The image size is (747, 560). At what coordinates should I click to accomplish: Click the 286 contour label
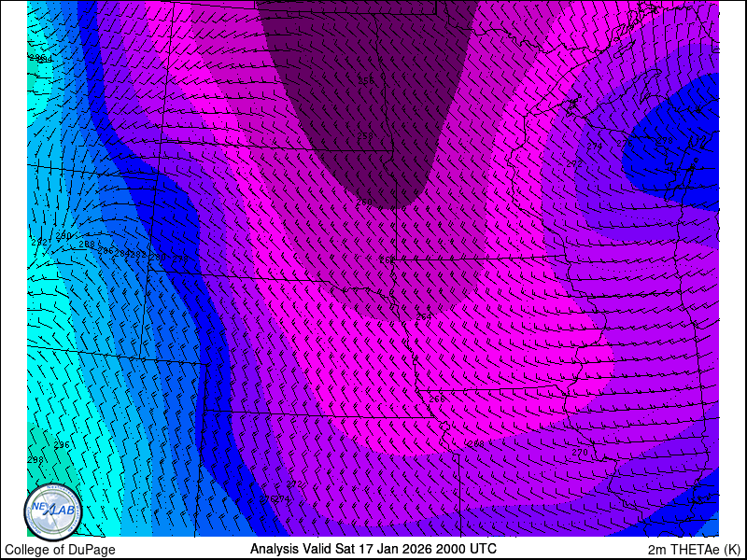[x=105, y=250]
